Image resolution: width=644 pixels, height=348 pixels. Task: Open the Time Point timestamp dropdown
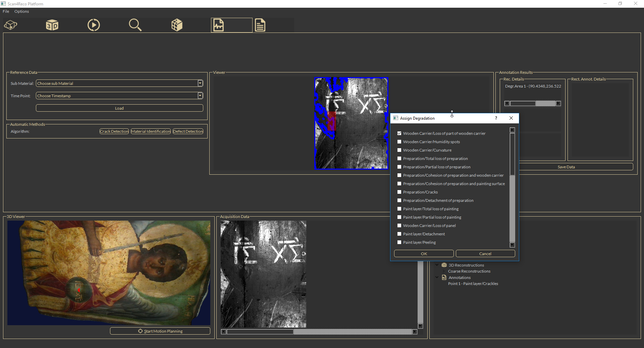pyautogui.click(x=119, y=96)
